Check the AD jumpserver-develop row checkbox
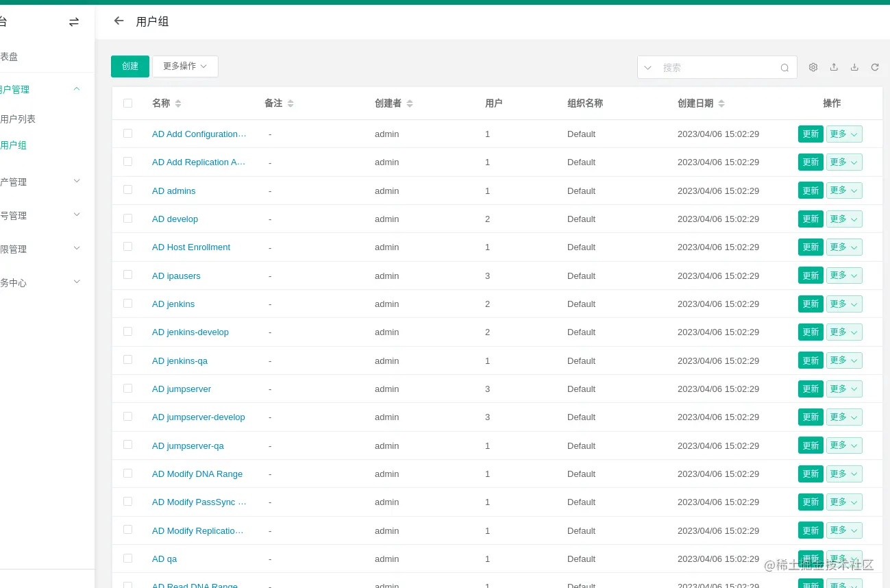890x588 pixels. (127, 417)
